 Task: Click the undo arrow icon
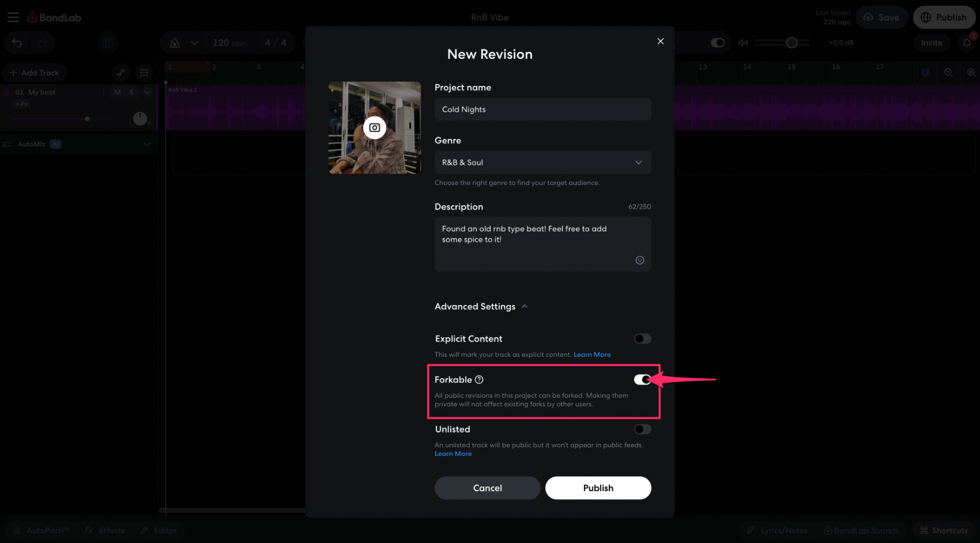(17, 43)
